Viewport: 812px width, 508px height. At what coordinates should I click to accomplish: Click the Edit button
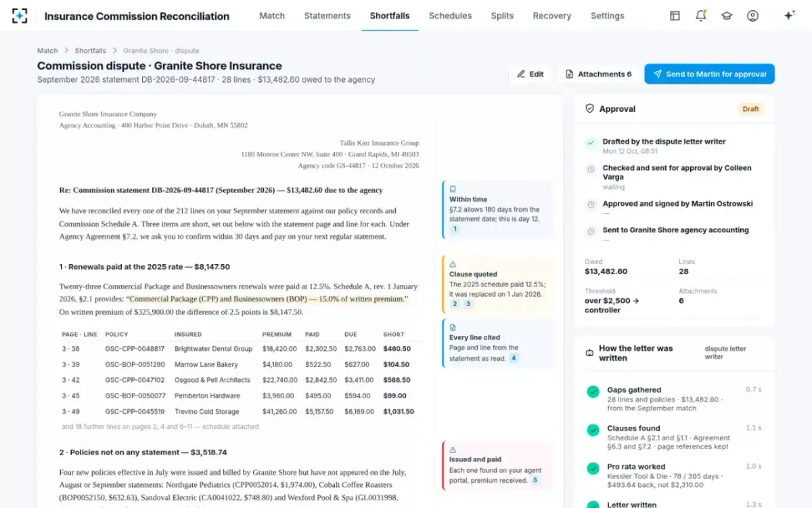pyautogui.click(x=530, y=74)
